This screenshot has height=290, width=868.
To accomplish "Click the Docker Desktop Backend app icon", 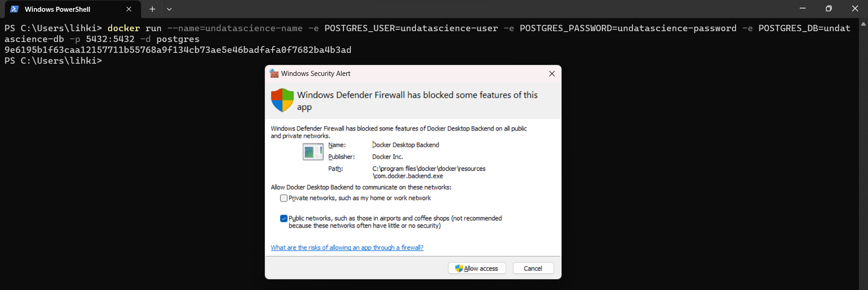I will 313,152.
